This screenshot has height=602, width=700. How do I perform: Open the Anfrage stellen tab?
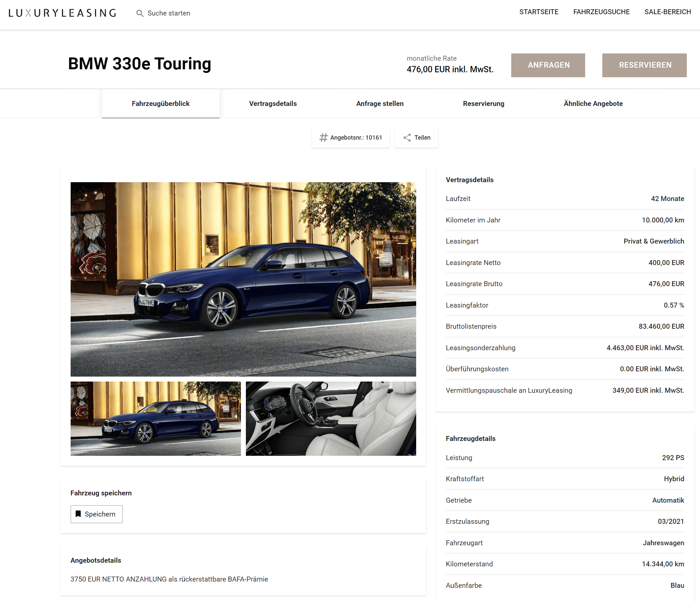pos(380,104)
